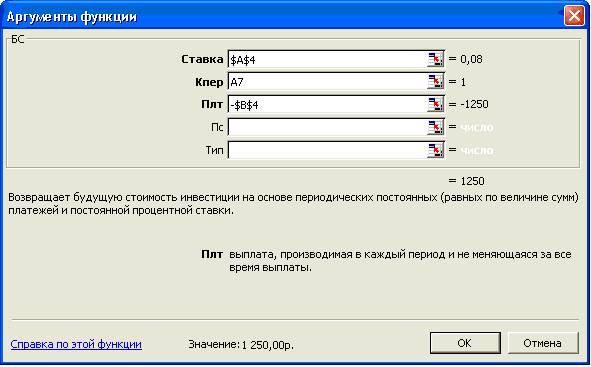The height and width of the screenshot is (367, 591).
Task: Click the Пс label
Action: [217, 127]
